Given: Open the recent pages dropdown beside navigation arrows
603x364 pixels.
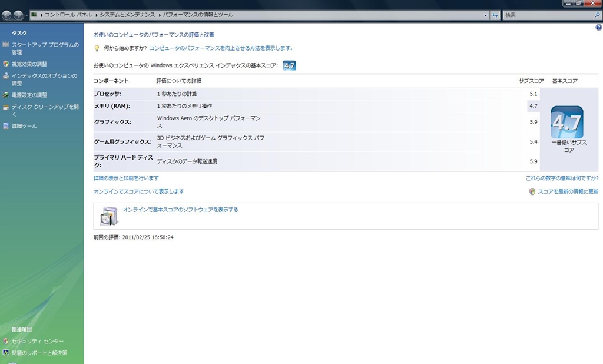Looking at the screenshot, I should 26,15.
